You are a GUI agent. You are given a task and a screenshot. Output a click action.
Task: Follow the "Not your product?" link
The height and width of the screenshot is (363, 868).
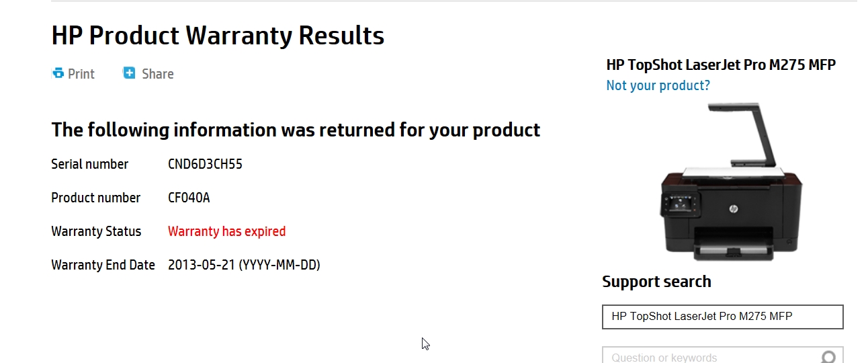[658, 85]
